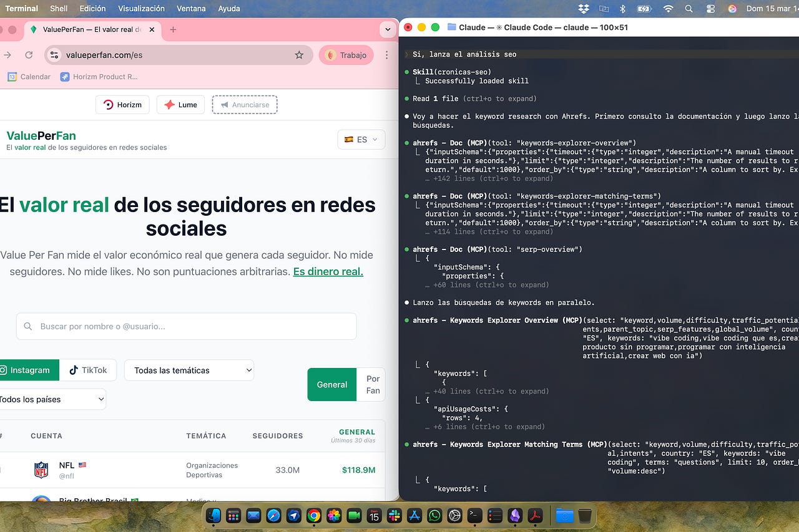Open Obsidian from the Dock
Image resolution: width=799 pixels, height=532 pixels.
tap(515, 515)
